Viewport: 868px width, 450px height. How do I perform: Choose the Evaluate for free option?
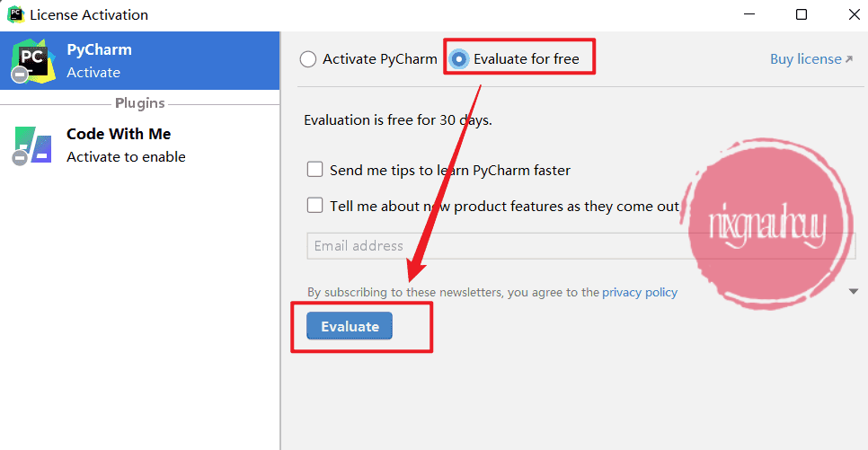(459, 59)
